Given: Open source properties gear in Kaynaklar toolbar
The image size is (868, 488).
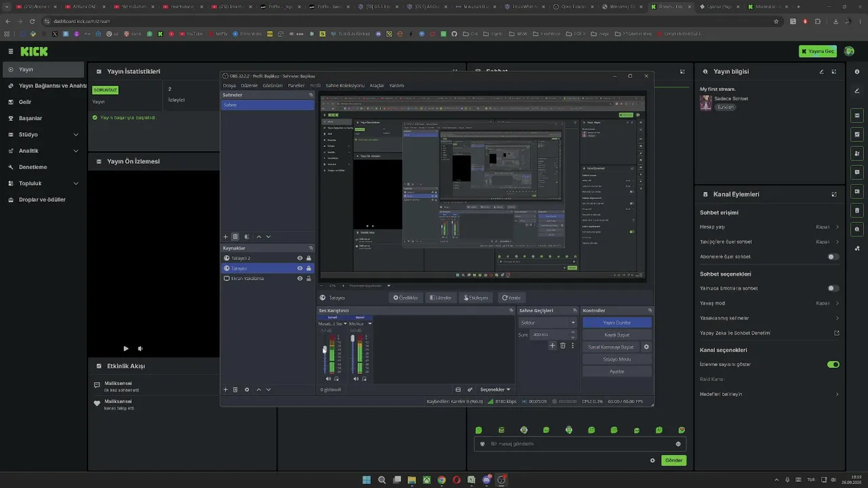Looking at the screenshot, I should [247, 390].
